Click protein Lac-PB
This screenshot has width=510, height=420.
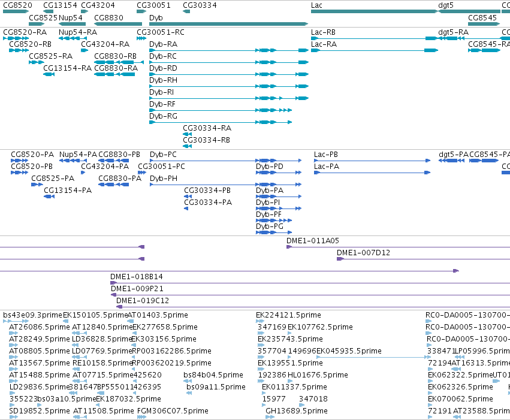point(325,155)
